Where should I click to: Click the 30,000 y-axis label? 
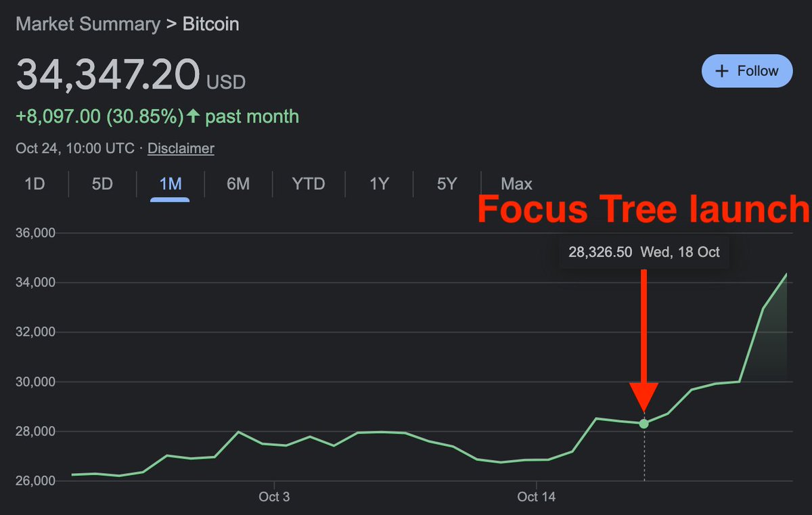tap(35, 382)
